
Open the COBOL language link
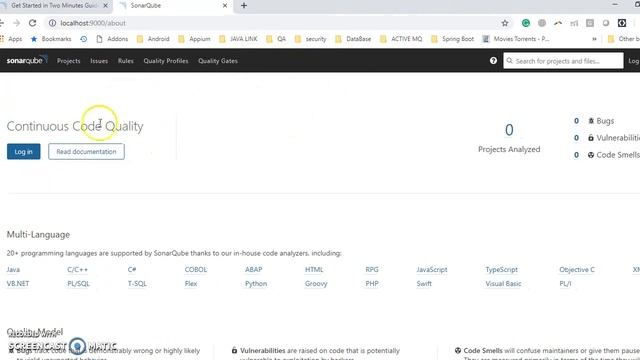point(196,270)
